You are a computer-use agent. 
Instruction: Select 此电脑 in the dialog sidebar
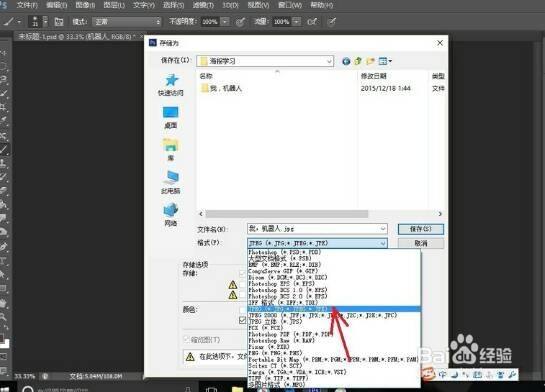170,182
